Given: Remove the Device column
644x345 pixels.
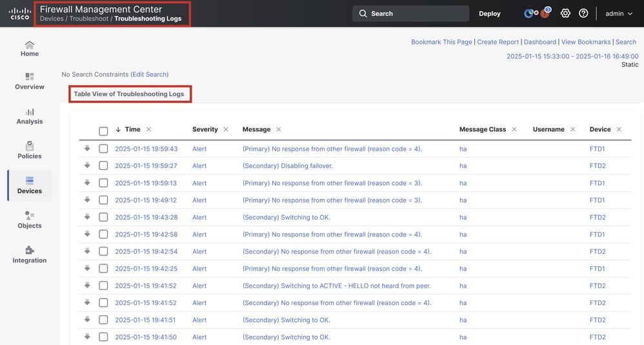Looking at the screenshot, I should click(x=619, y=129).
